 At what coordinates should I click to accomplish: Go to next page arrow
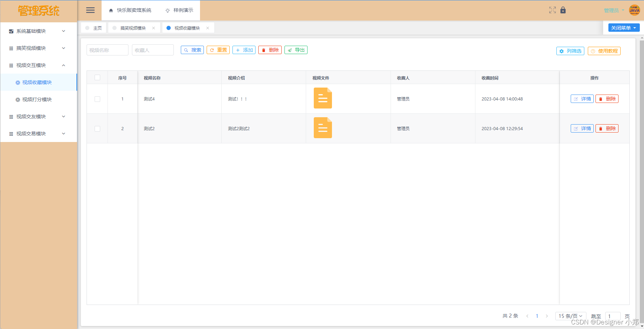547,316
